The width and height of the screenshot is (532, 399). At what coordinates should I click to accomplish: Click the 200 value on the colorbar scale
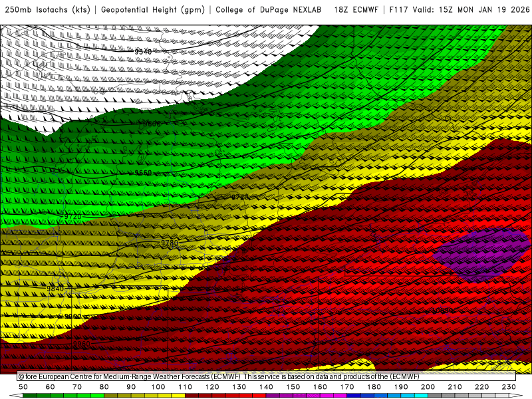coord(428,387)
